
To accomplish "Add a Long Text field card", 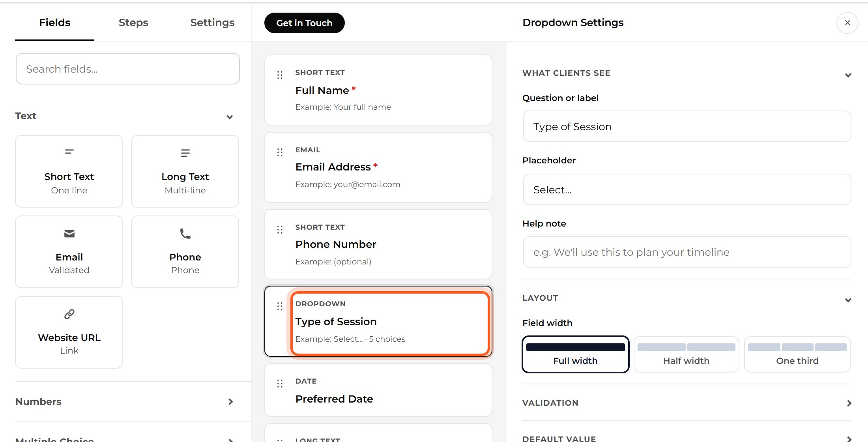I will click(185, 171).
